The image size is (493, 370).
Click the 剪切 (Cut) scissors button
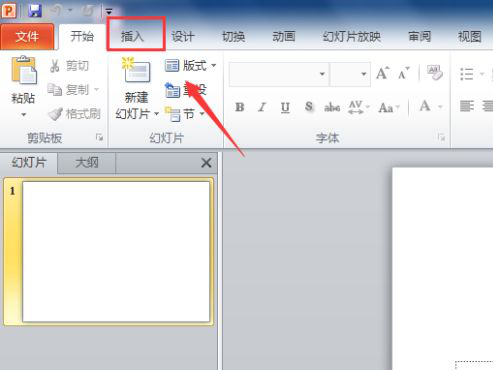[69, 66]
